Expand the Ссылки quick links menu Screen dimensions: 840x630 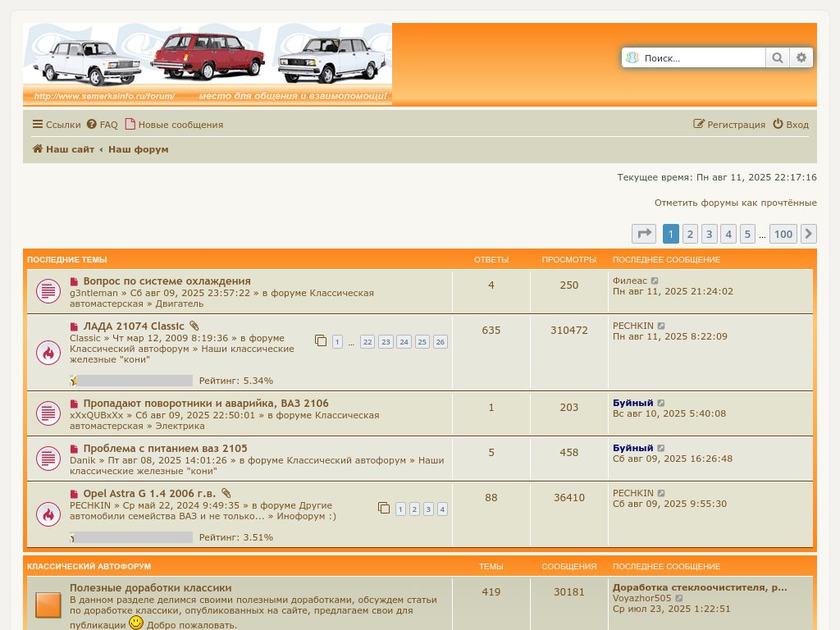(x=57, y=125)
